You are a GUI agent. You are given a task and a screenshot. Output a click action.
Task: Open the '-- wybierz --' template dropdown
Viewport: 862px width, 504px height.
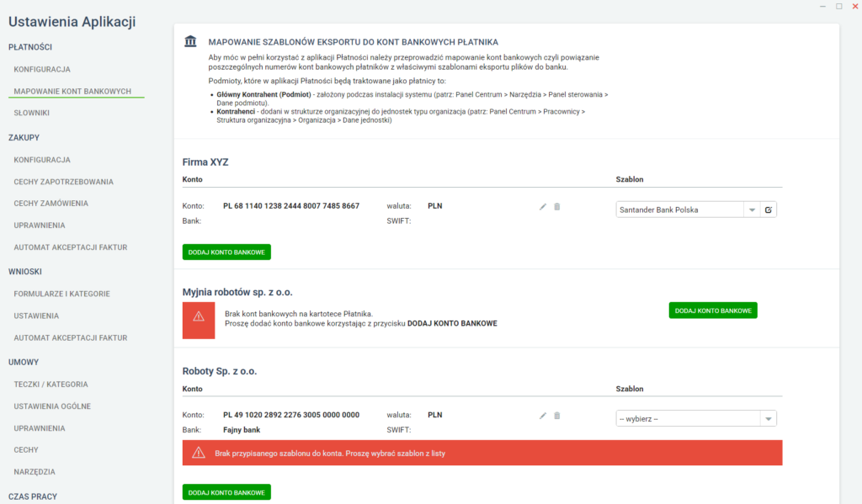click(x=696, y=419)
